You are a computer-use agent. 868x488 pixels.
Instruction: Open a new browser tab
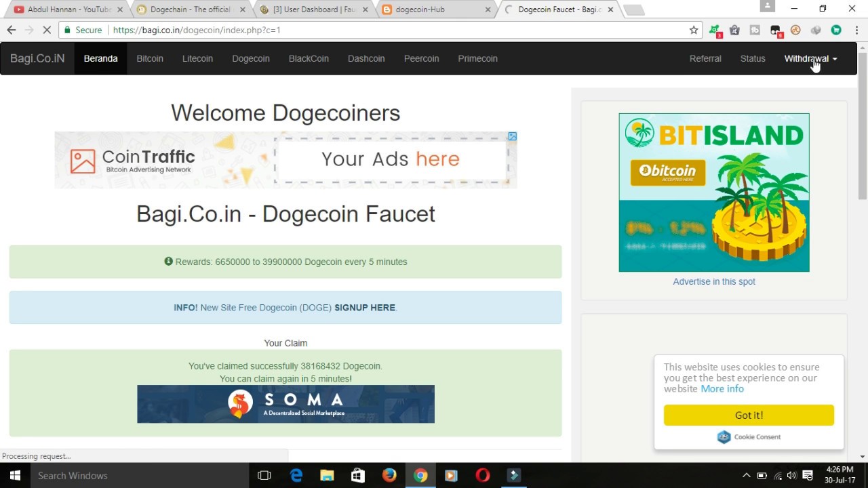pyautogui.click(x=633, y=9)
